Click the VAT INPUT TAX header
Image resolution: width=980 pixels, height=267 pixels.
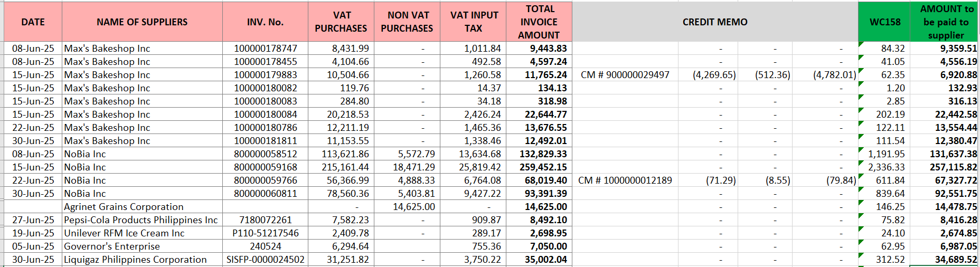point(473,22)
